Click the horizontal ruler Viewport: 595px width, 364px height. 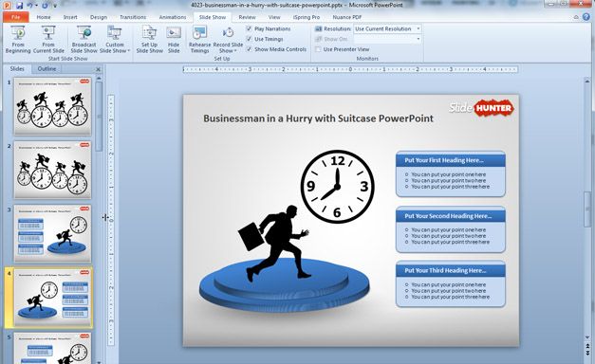tap(350, 69)
